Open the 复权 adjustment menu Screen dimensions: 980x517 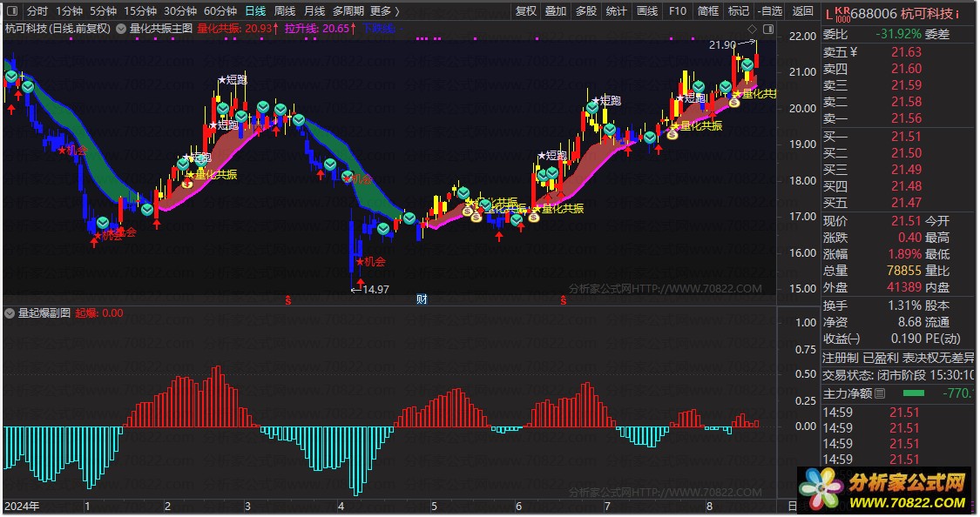click(525, 10)
